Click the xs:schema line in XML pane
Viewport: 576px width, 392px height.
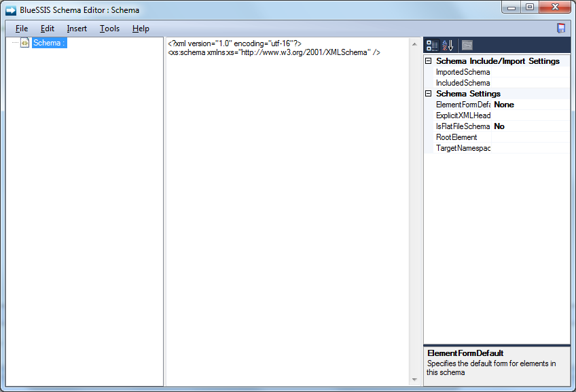click(274, 52)
